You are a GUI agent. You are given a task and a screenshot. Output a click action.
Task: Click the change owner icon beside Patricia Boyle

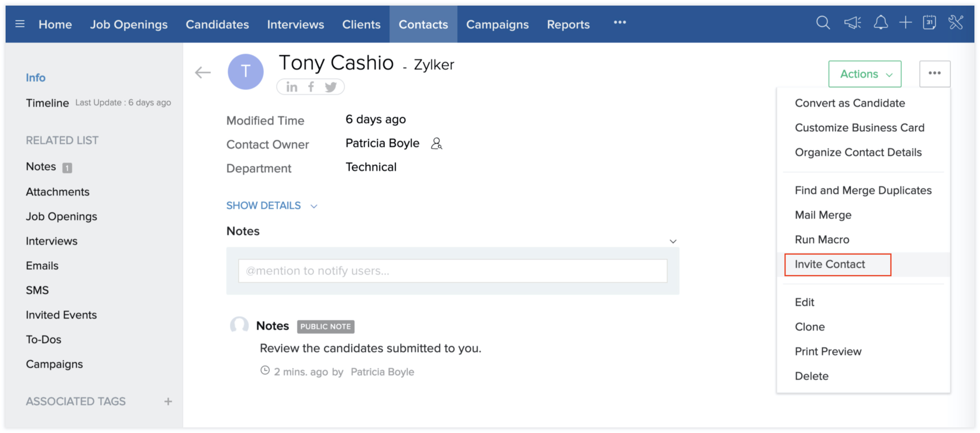tap(436, 144)
